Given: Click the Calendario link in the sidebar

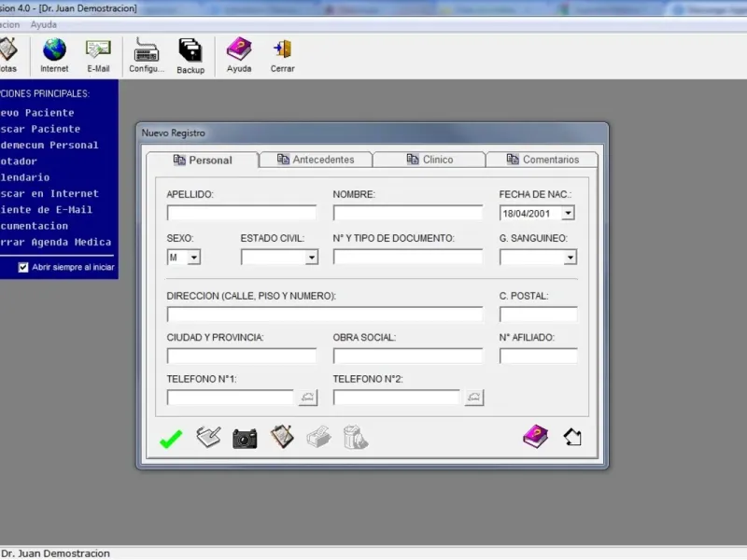Looking at the screenshot, I should [26, 177].
